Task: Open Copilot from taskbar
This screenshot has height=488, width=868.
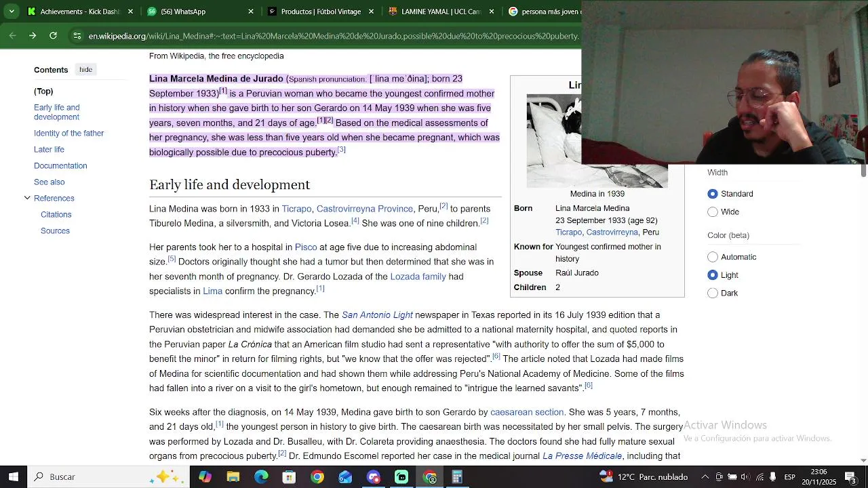Action: click(205, 477)
